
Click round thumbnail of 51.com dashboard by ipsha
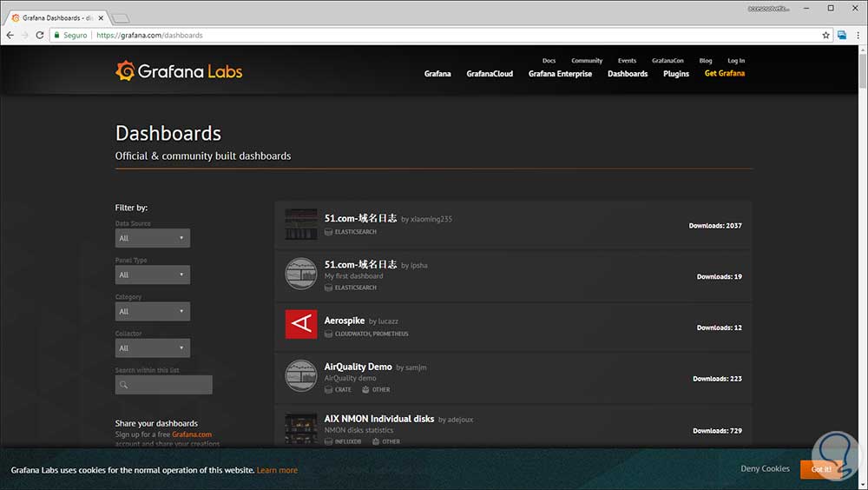click(x=301, y=274)
